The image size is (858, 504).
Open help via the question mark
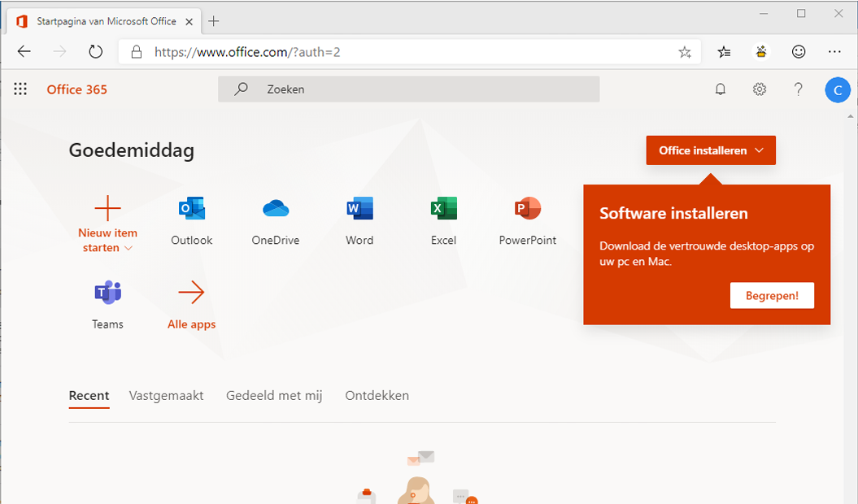point(799,89)
